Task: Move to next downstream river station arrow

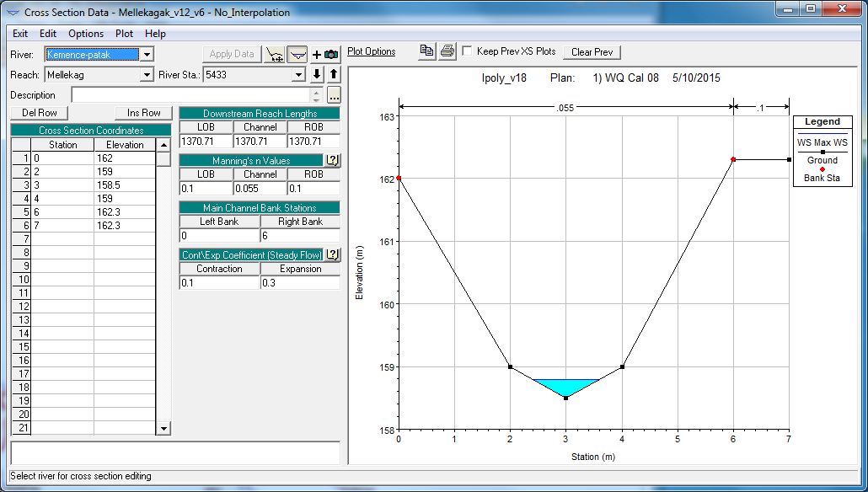Action: [317, 74]
